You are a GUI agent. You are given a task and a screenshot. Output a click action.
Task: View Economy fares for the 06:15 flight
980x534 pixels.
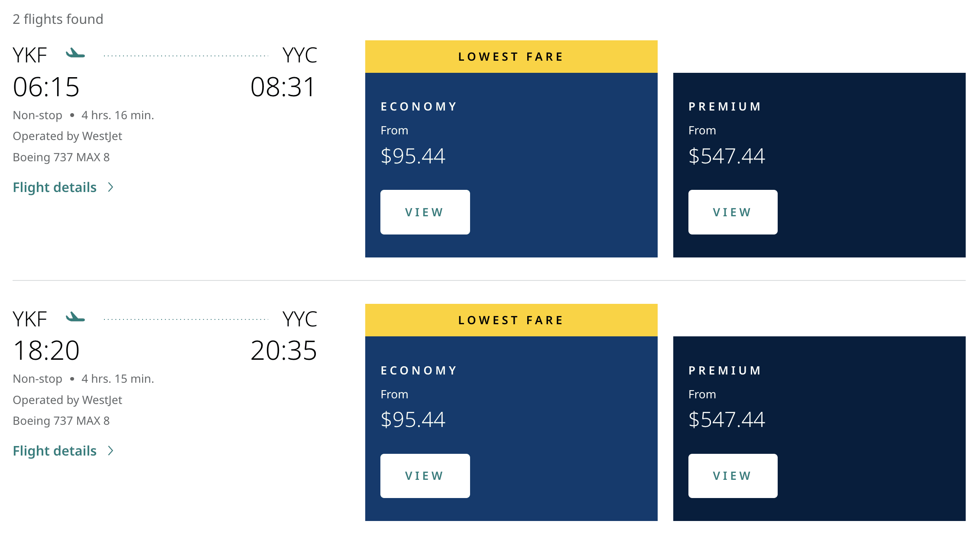click(425, 212)
